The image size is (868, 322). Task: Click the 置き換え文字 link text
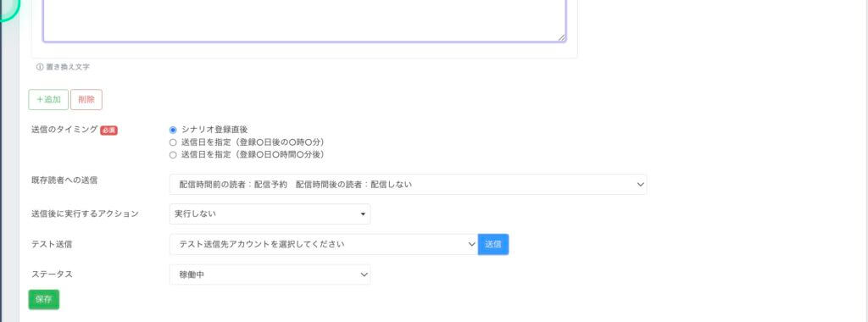(68, 67)
